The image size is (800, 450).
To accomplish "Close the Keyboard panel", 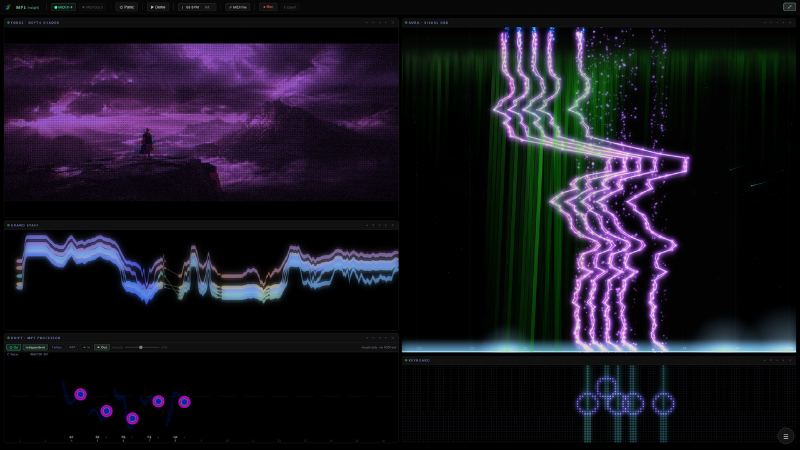I will coord(790,360).
